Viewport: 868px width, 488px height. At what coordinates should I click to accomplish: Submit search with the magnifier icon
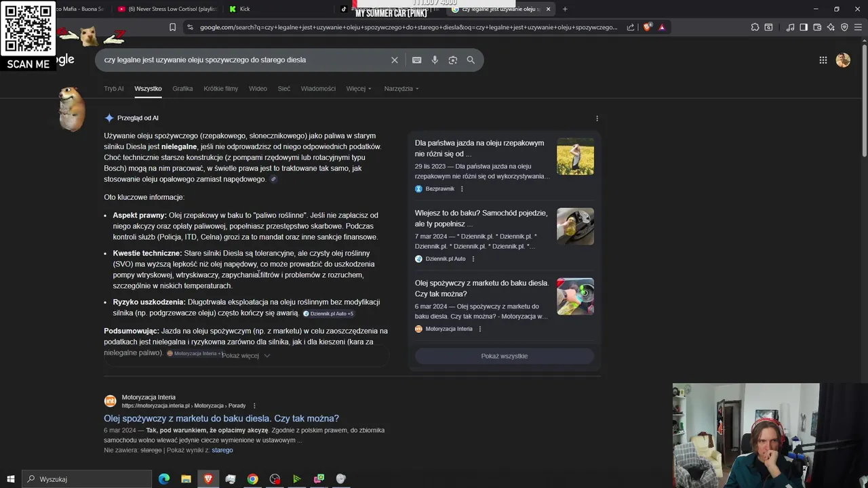point(471,60)
